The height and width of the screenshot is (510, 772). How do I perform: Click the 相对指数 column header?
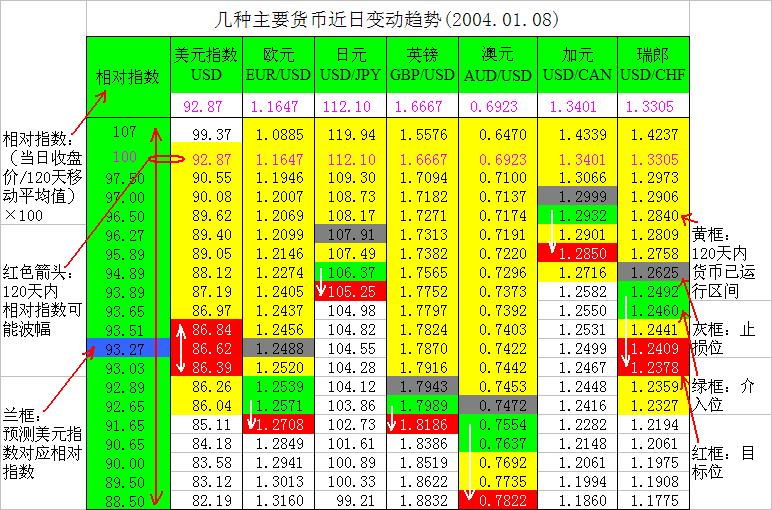coord(128,77)
